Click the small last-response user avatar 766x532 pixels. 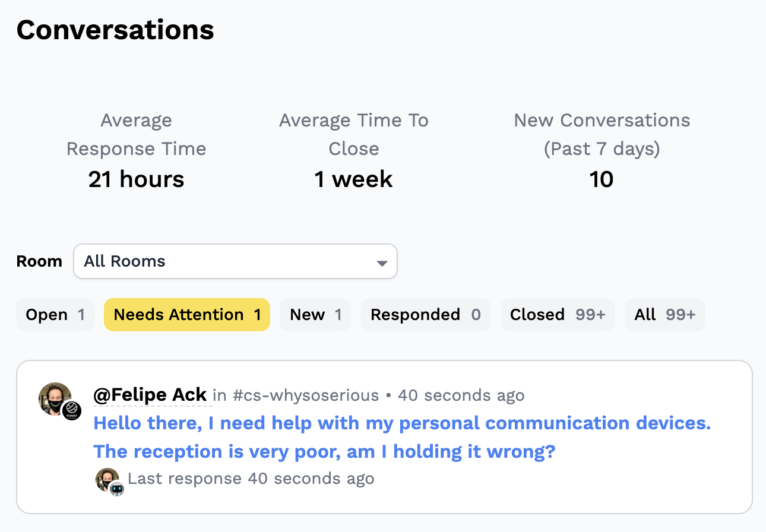pyautogui.click(x=106, y=479)
